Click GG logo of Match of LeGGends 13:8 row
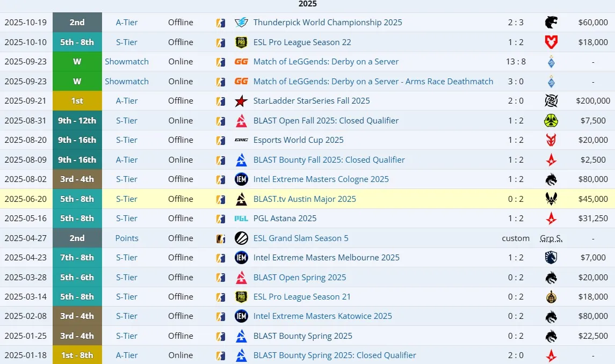This screenshot has height=364, width=615. [241, 62]
